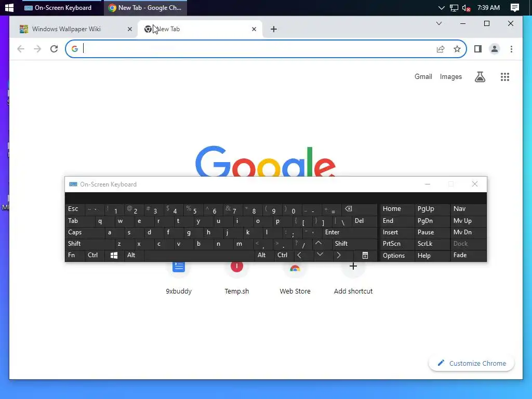Screen dimensions: 532x399
Task: Tap the Windows logo key on the On-Screen Keyboard
Action: click(x=114, y=255)
